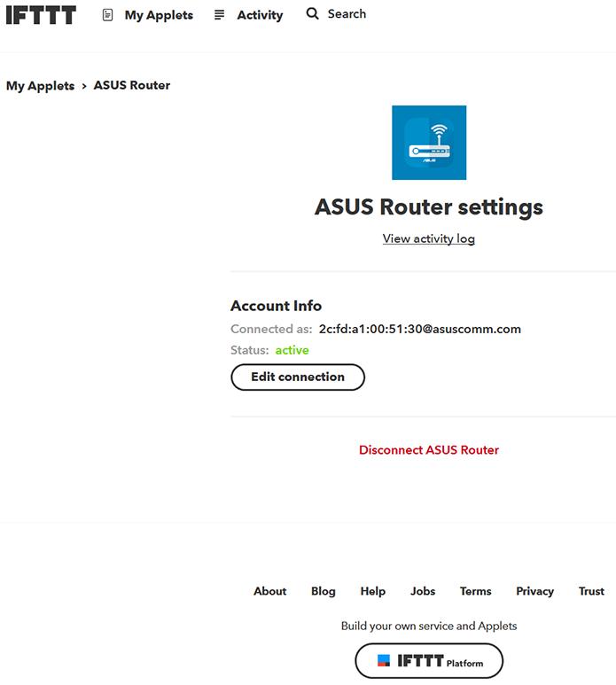Go to My Applets breadcrumb
This screenshot has width=616, height=685.
pyautogui.click(x=40, y=86)
